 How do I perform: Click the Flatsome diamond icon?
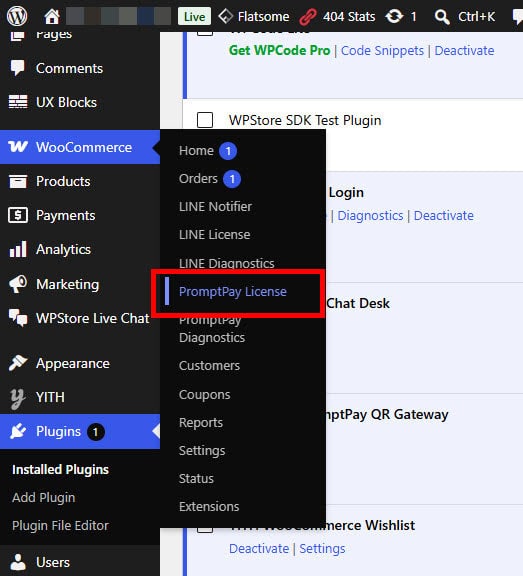[226, 17]
